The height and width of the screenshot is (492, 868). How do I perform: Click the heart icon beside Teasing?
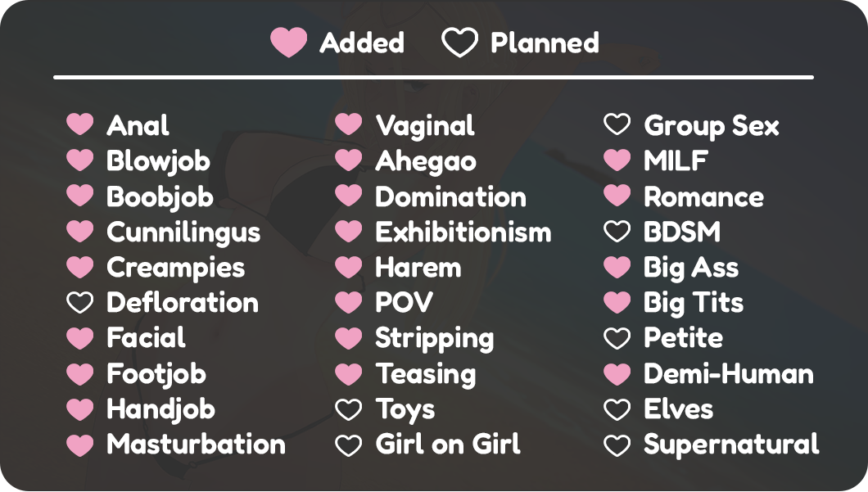348,373
